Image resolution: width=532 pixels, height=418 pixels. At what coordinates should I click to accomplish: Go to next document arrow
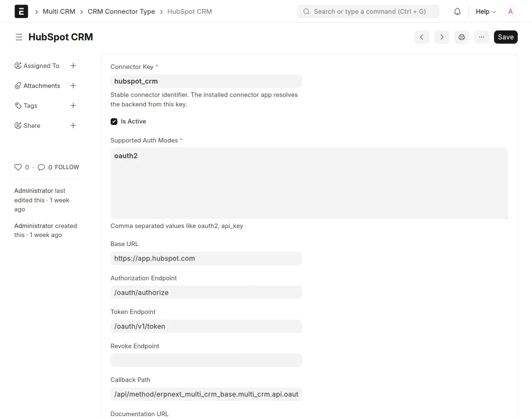click(x=442, y=37)
